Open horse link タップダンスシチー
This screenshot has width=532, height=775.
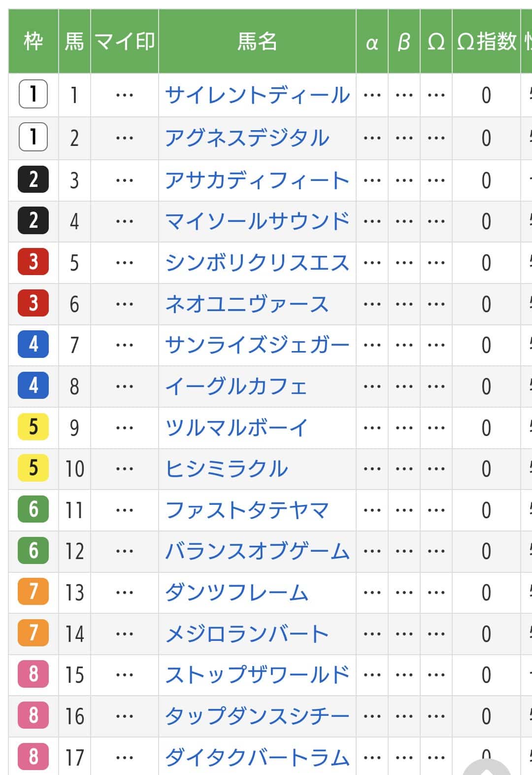click(x=258, y=716)
